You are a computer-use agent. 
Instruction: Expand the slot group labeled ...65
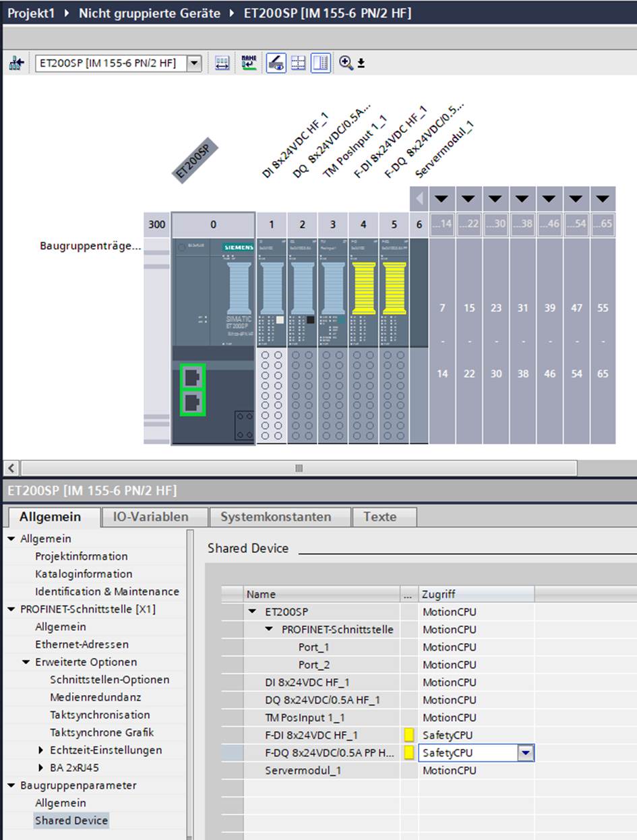click(x=603, y=199)
